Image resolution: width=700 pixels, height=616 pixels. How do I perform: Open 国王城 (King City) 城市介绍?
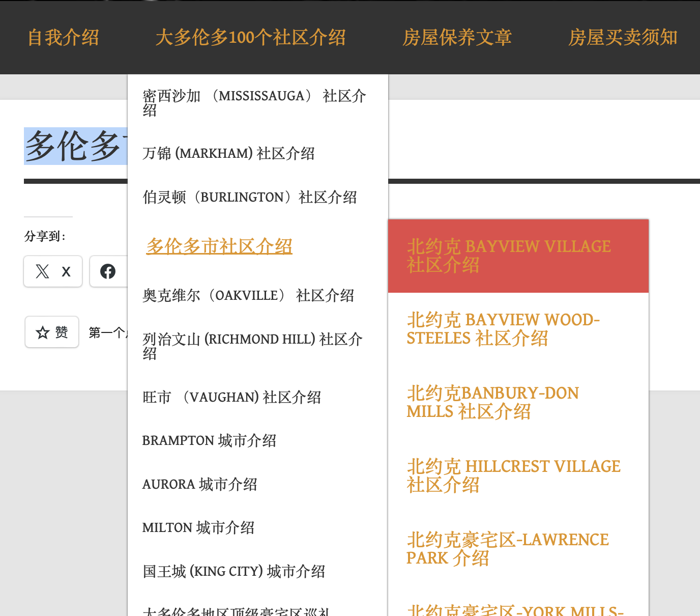(234, 571)
